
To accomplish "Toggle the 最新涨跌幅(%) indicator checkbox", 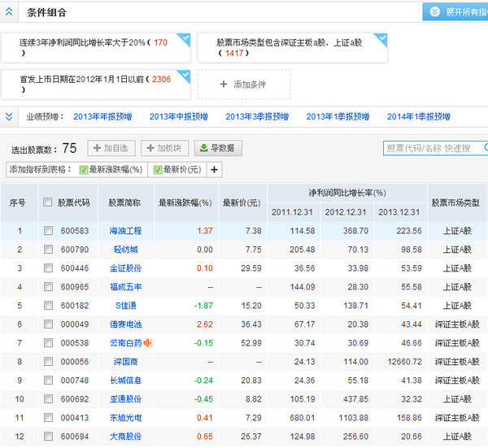I will coord(84,170).
